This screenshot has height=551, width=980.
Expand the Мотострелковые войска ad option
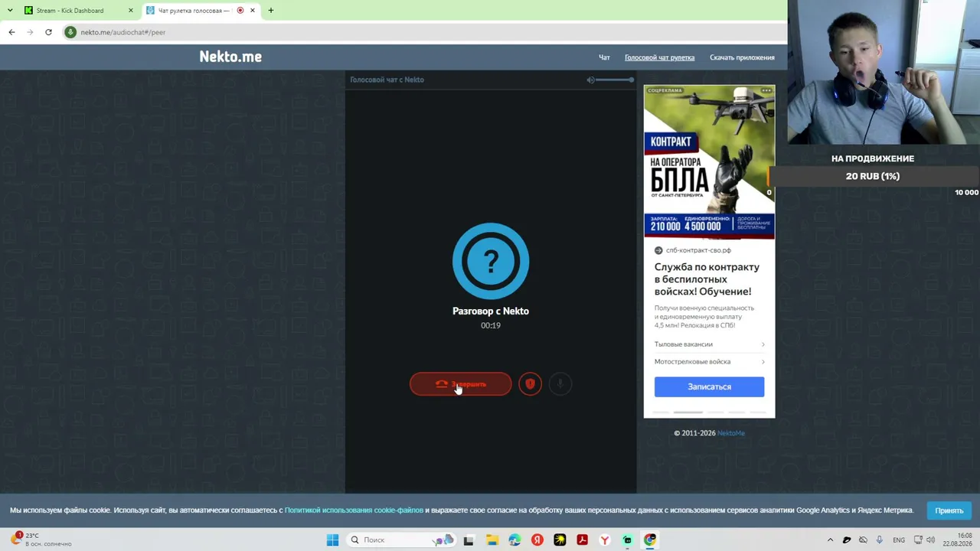click(709, 361)
